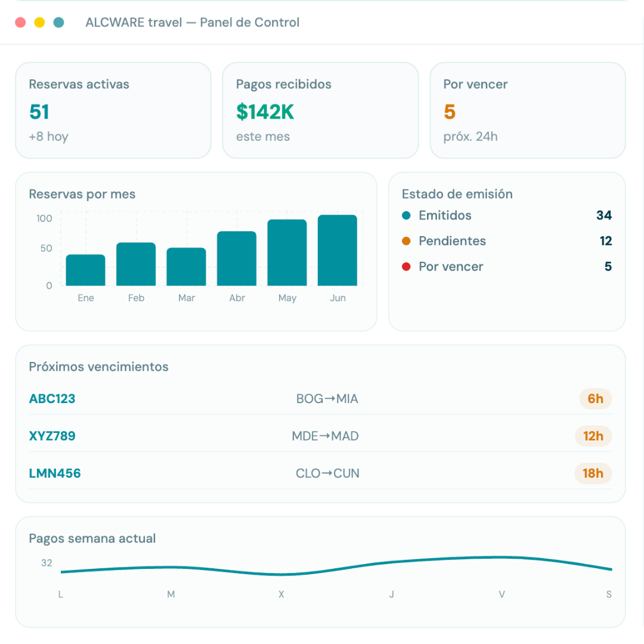
Task: Click the Jun bar in Reservas por mes
Action: (338, 250)
